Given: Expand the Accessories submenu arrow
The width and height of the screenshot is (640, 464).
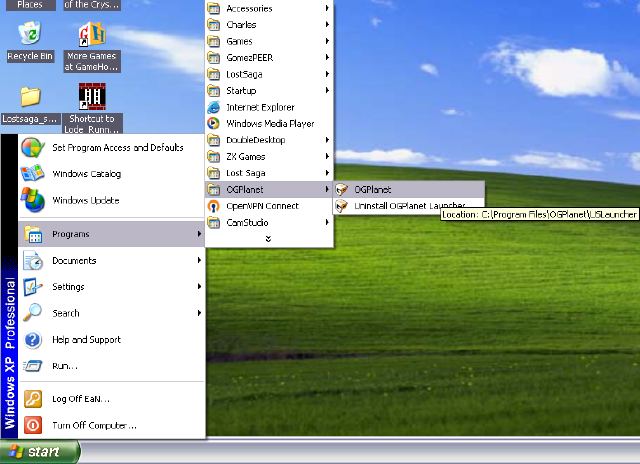Looking at the screenshot, I should pyautogui.click(x=327, y=8).
